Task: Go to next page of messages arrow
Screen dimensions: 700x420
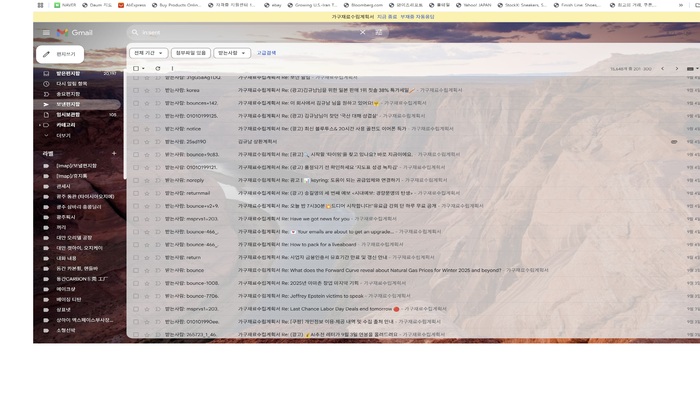Action: point(676,69)
